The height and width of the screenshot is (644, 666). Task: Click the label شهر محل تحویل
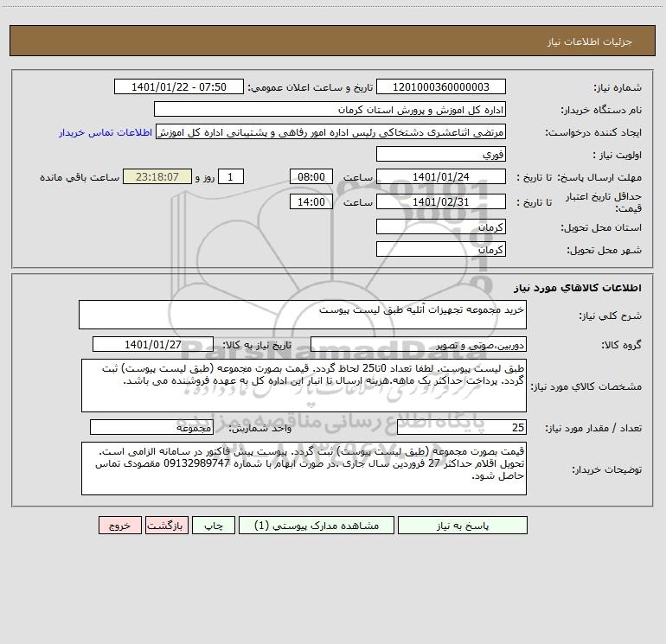604,251
